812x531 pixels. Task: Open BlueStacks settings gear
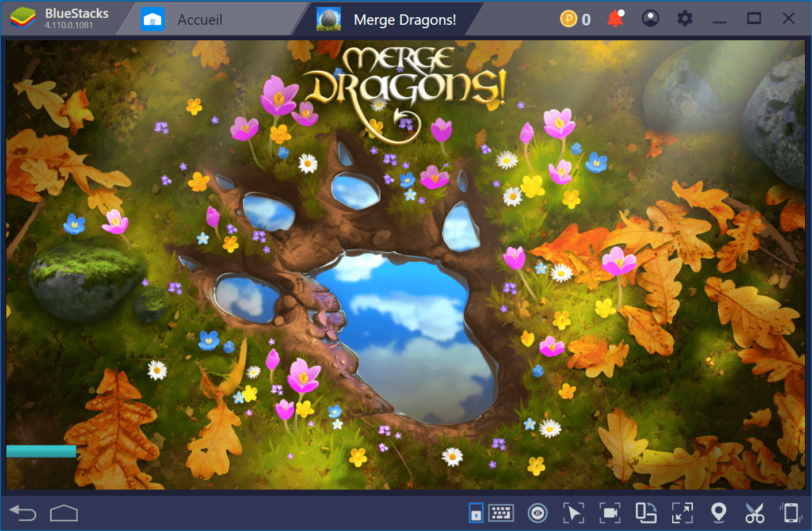pos(685,19)
